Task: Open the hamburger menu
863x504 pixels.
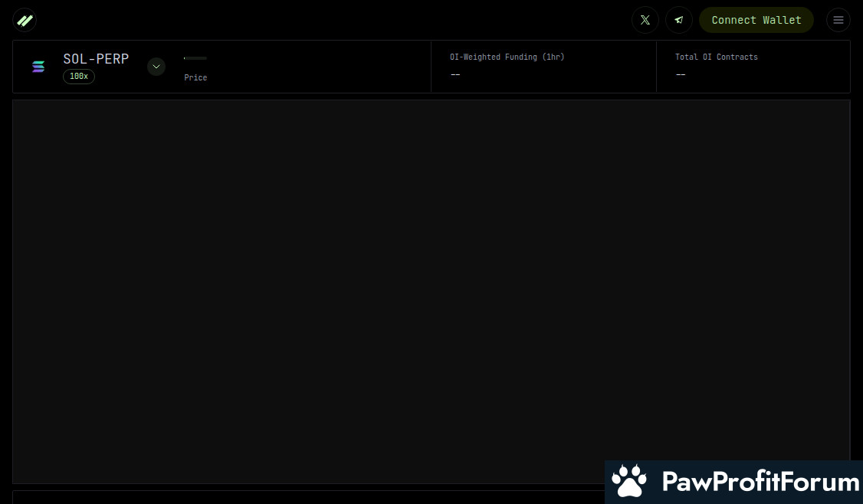Action: click(x=838, y=20)
